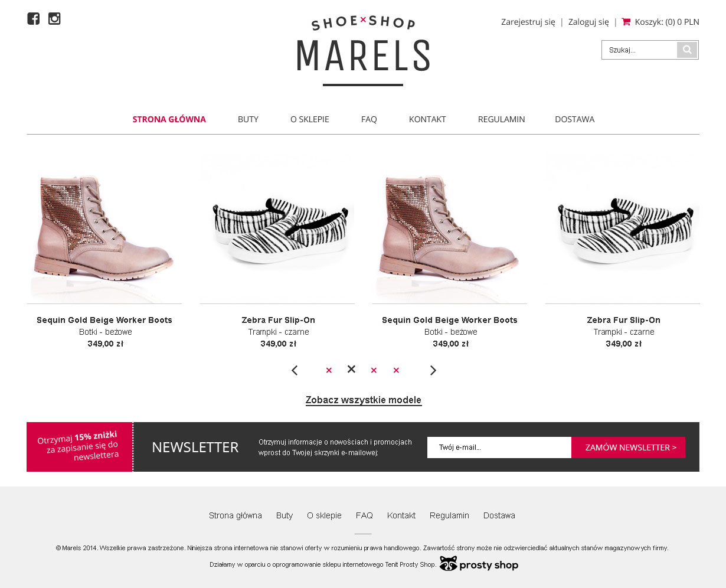Open the Facebook page icon

34,19
